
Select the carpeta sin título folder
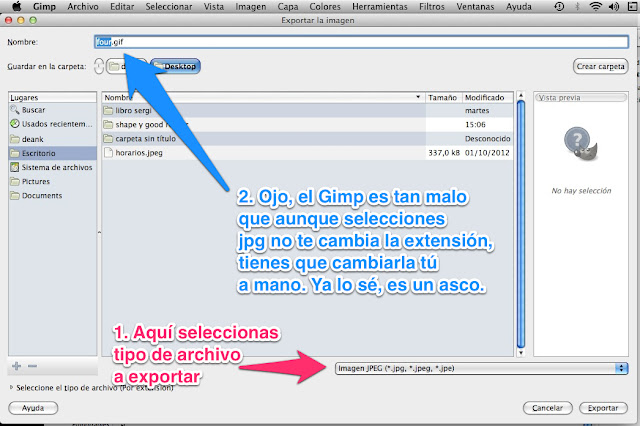tap(307, 139)
